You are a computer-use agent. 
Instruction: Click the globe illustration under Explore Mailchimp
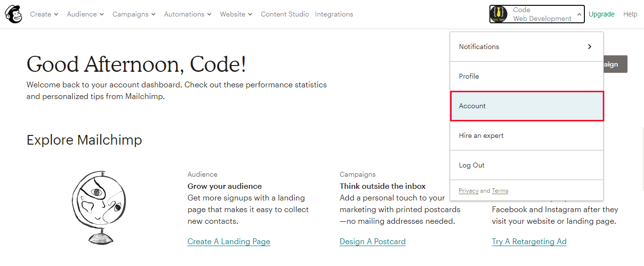click(98, 207)
